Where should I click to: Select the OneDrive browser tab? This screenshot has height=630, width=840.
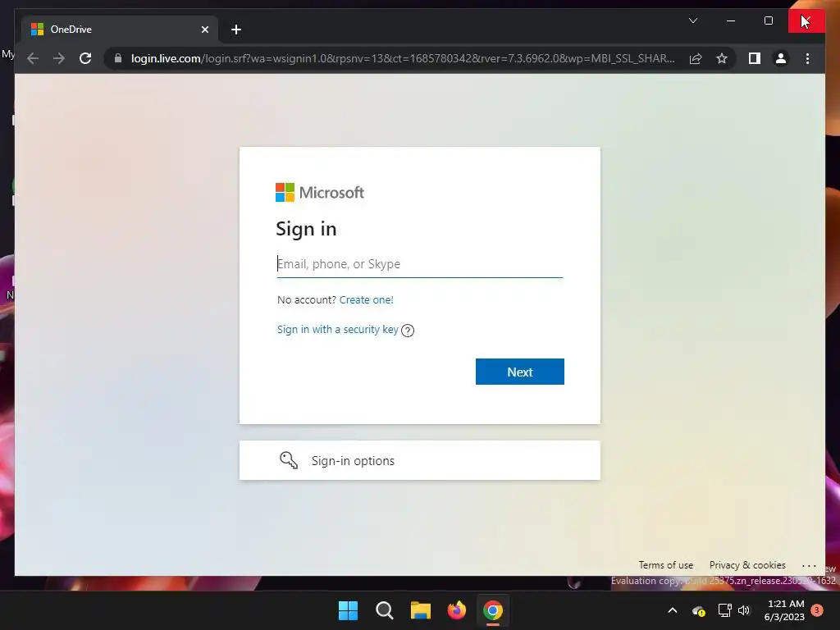(120, 30)
